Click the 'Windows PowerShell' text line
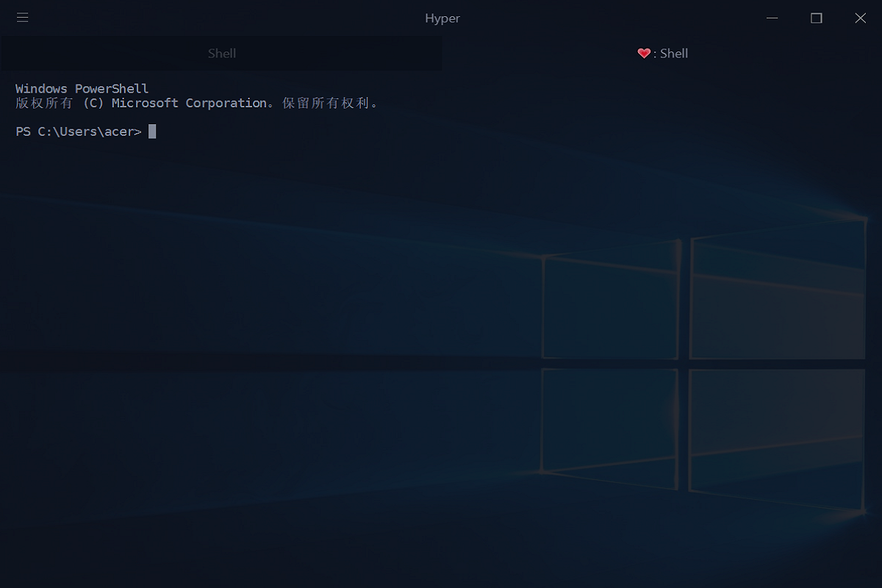 82,88
